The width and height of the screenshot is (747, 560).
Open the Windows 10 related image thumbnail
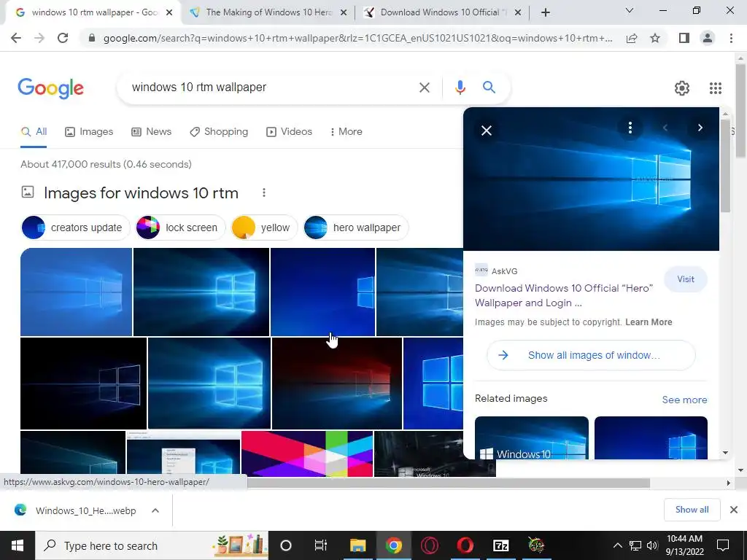pos(532,438)
